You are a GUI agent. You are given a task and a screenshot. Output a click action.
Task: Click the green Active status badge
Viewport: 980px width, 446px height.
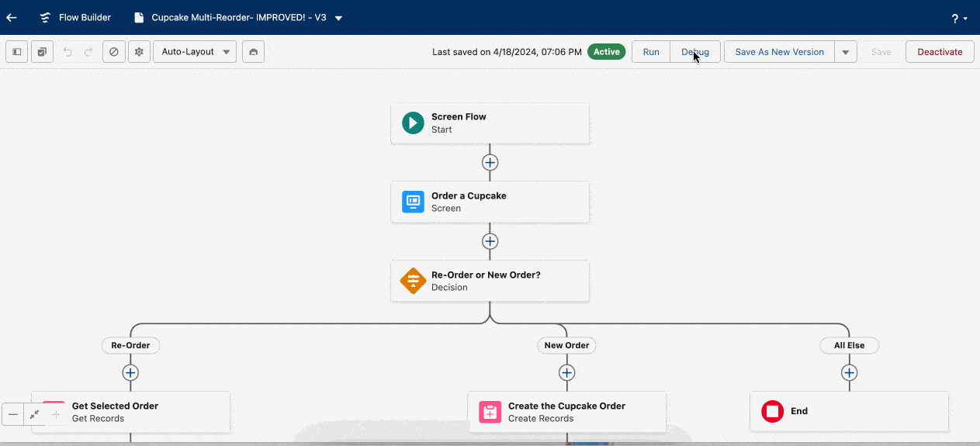click(x=607, y=52)
